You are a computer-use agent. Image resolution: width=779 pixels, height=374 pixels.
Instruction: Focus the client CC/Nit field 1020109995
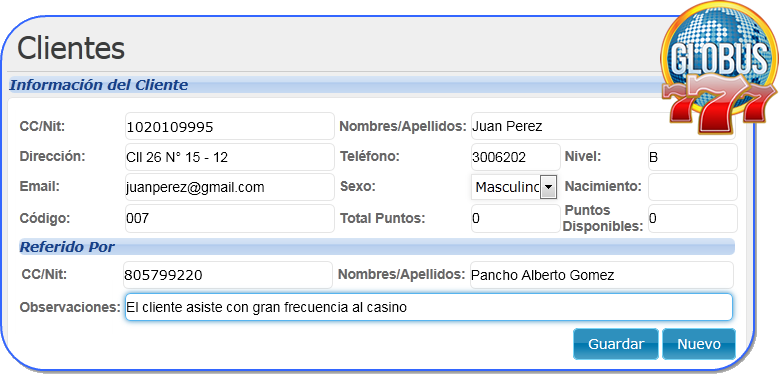pyautogui.click(x=230, y=126)
